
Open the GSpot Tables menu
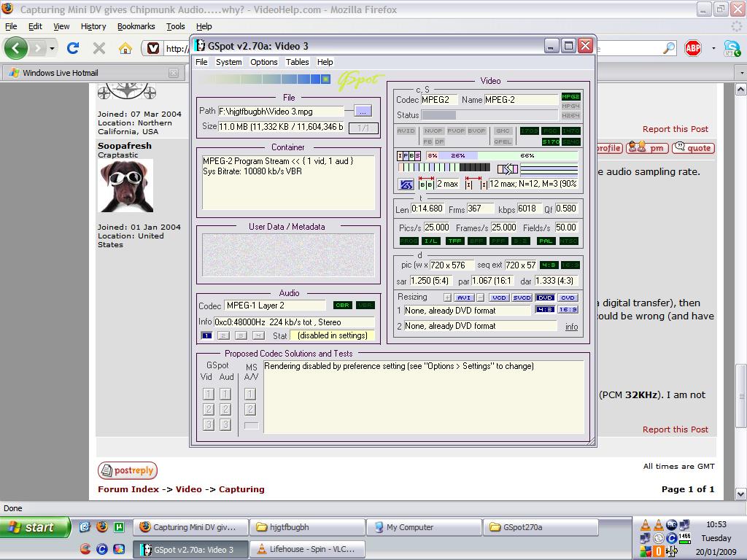pyautogui.click(x=298, y=62)
